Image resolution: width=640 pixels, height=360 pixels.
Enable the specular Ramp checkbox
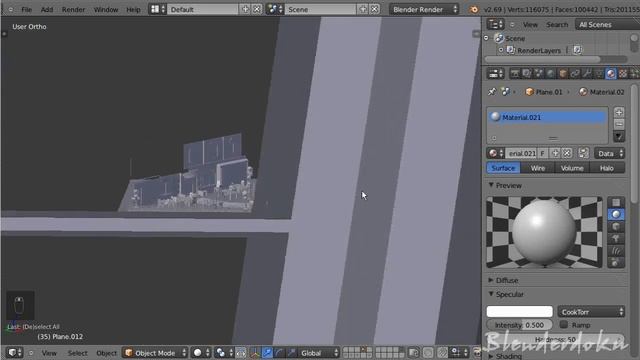[x=564, y=324]
